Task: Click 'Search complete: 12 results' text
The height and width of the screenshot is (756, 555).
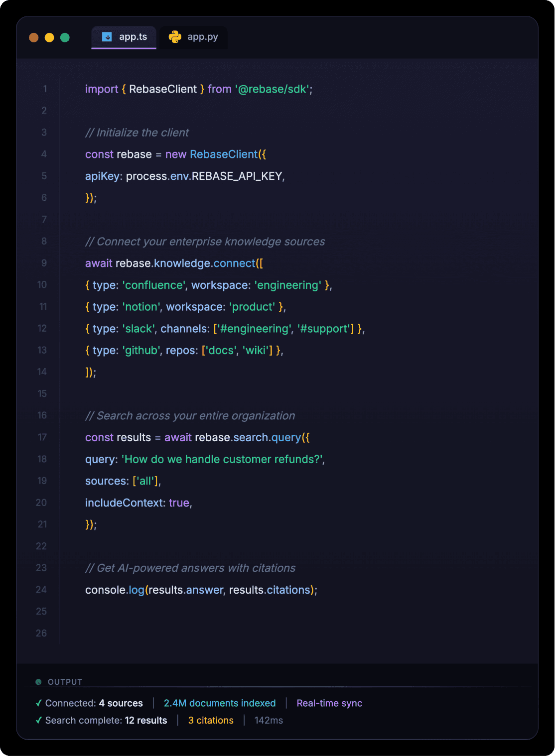Action: 106,721
